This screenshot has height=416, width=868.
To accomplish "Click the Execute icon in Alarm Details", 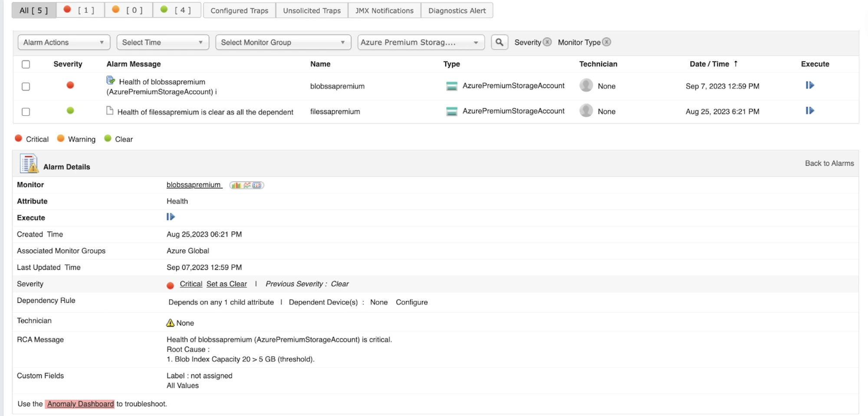I will tap(171, 217).
